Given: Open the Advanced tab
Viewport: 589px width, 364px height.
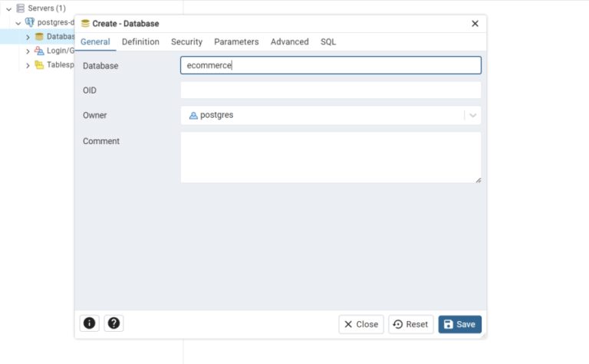Looking at the screenshot, I should click(290, 41).
